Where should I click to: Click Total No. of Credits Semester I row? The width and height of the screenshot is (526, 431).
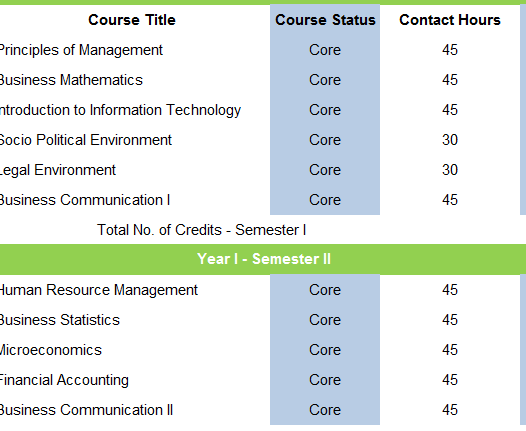click(263, 230)
